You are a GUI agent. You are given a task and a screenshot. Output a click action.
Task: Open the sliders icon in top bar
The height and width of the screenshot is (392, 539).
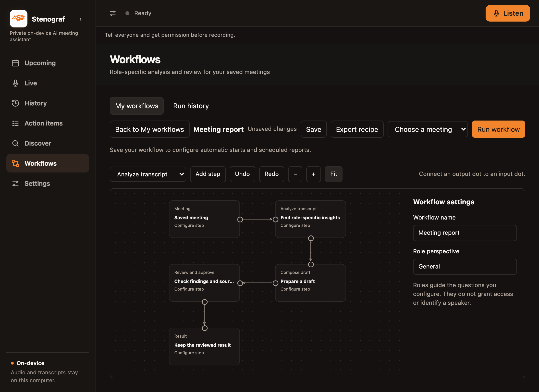pos(113,13)
